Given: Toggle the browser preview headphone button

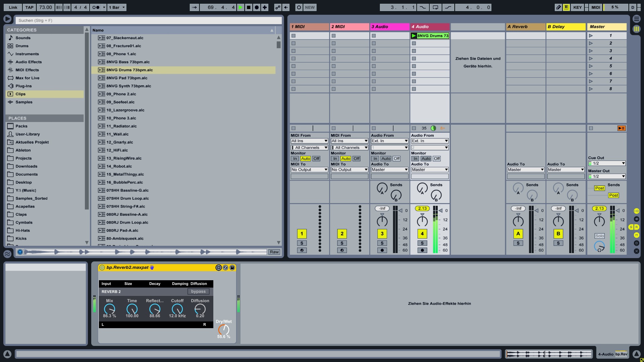Looking at the screenshot, I should click(x=20, y=252).
